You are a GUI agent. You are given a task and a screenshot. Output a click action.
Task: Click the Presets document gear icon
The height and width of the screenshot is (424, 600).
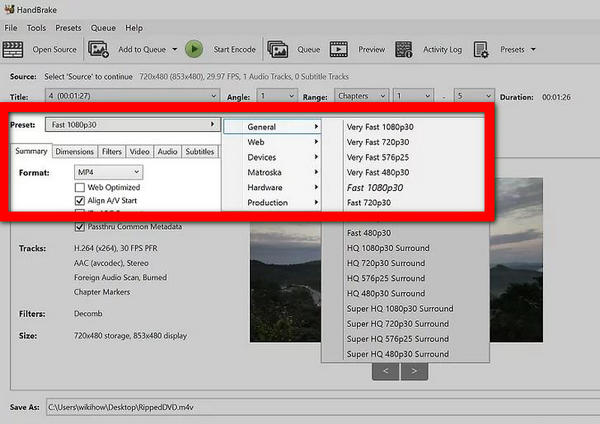(481, 49)
